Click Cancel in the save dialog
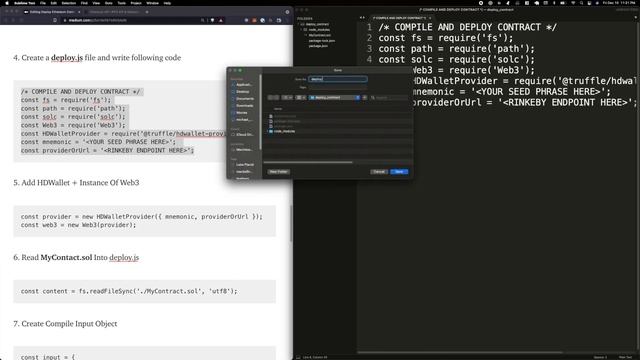 (x=379, y=172)
